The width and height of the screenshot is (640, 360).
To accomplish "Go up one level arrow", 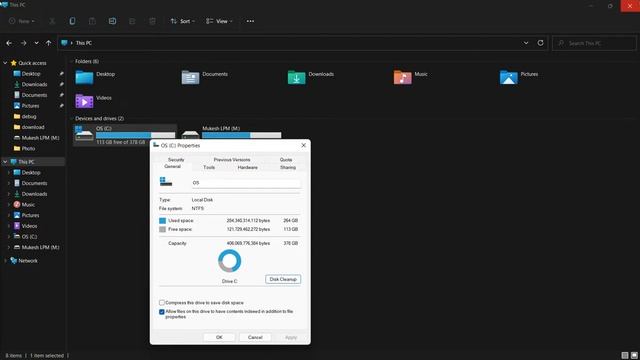I will click(49, 43).
